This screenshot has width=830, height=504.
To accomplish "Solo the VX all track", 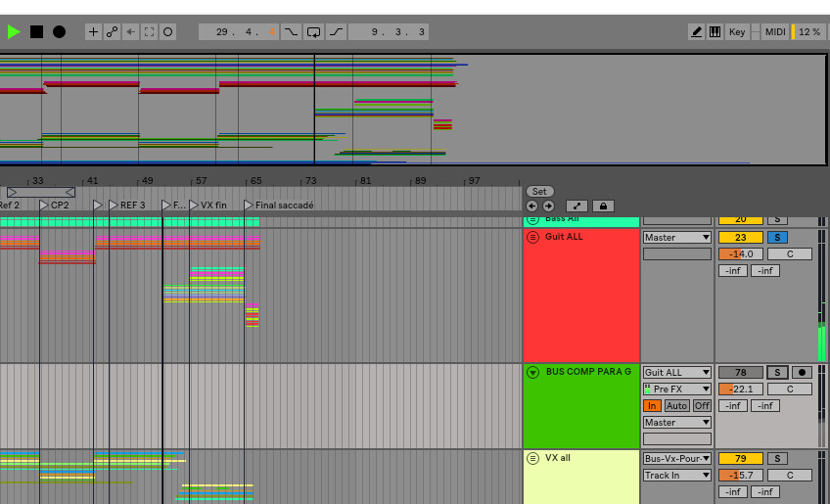I will point(777,458).
